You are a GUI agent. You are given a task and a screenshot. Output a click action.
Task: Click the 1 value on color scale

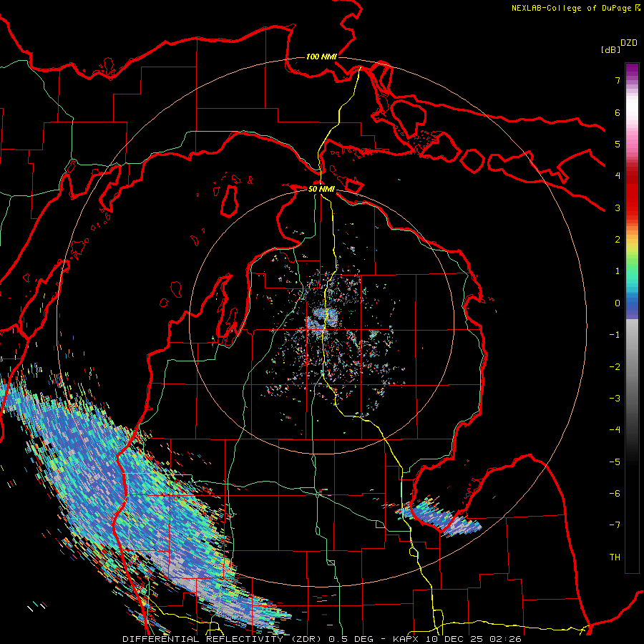click(x=618, y=271)
